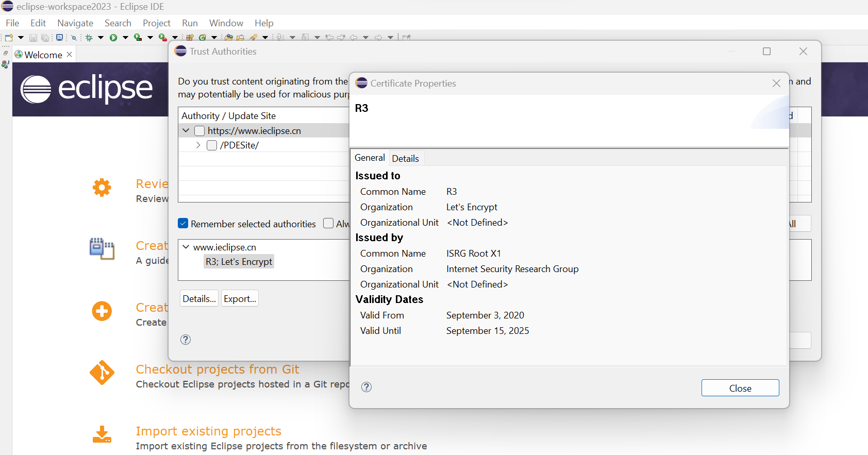Click the Export... button
868x455 pixels.
click(240, 298)
